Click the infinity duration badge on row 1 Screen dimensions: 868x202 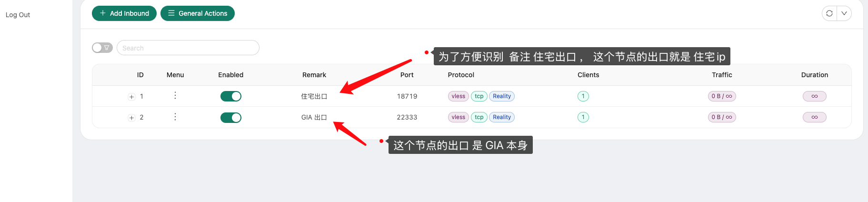(815, 96)
